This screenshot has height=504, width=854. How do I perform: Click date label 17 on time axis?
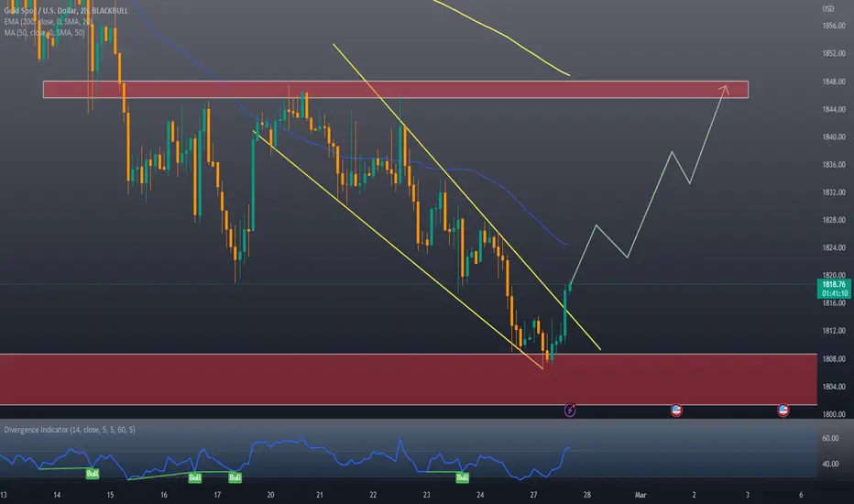(x=217, y=495)
